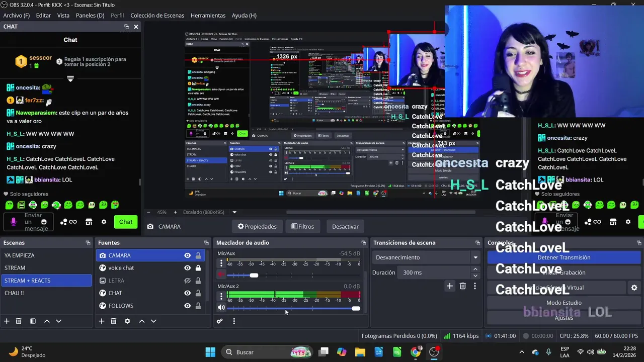Image resolution: width=644 pixels, height=362 pixels.
Task: Pop out Transiciones de escena dock
Action: (477, 243)
